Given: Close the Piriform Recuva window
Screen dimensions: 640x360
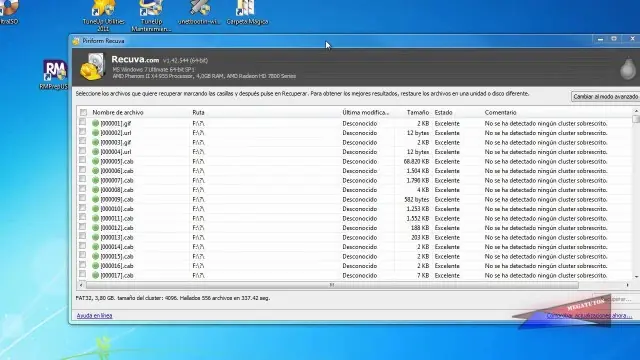Looking at the screenshot, I should tap(632, 39).
